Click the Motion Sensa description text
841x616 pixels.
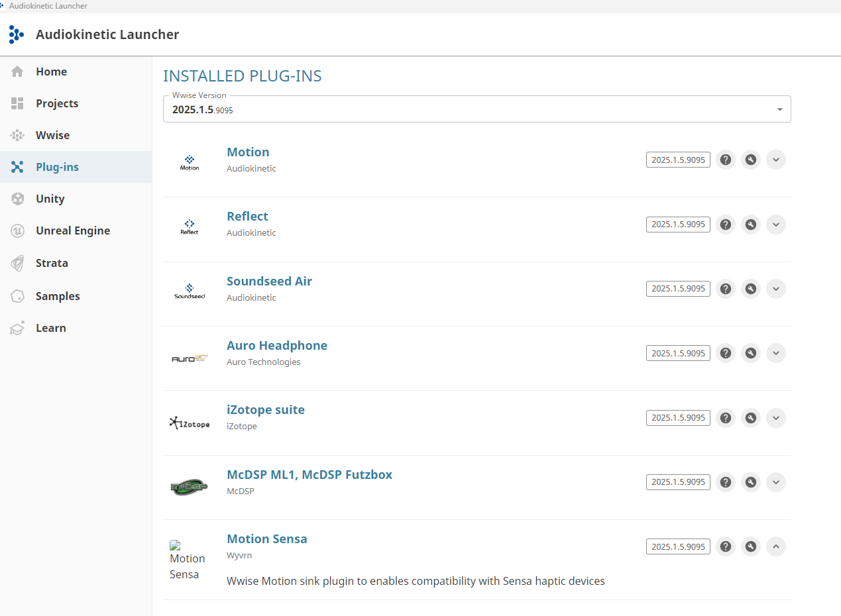coord(416,581)
